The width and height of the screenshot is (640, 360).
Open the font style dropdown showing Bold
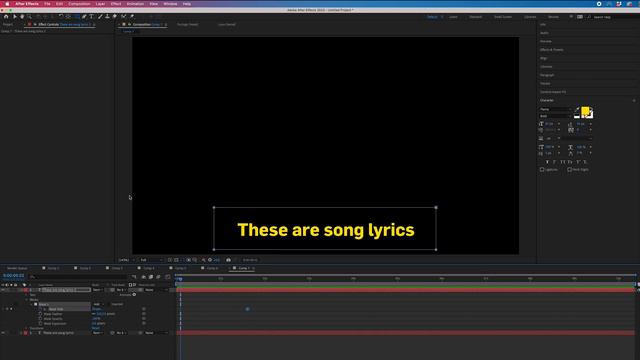(x=556, y=116)
